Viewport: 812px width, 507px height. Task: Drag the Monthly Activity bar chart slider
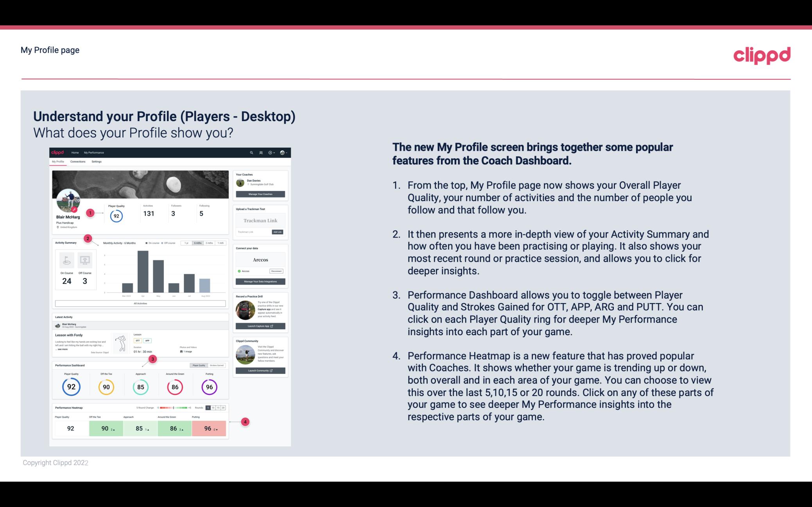(199, 244)
